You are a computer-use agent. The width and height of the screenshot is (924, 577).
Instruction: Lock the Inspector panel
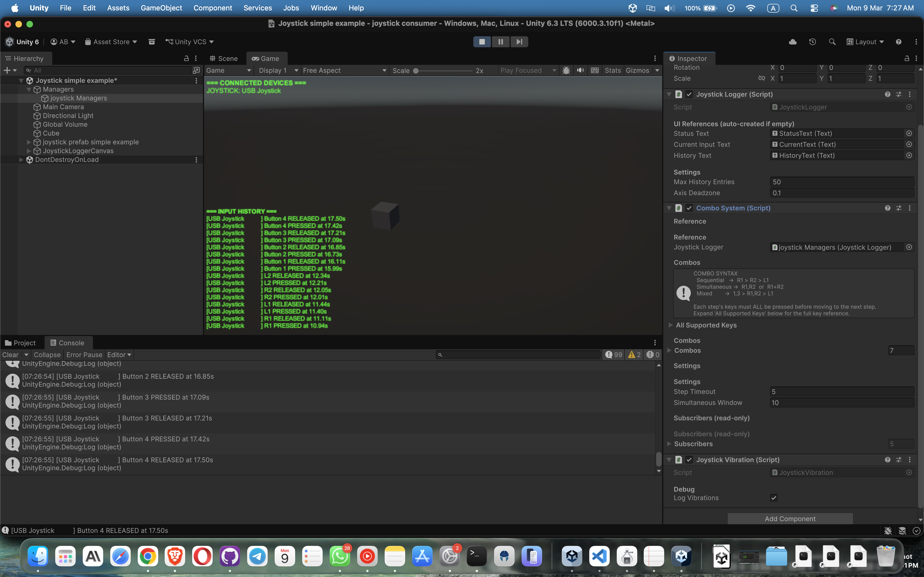(906, 58)
